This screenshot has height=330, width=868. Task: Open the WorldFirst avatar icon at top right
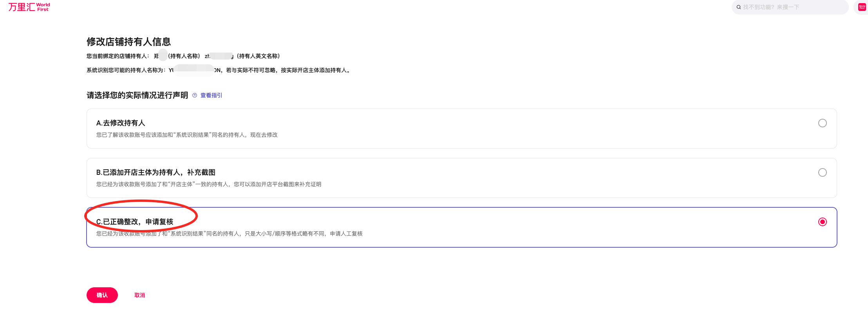coord(862,7)
